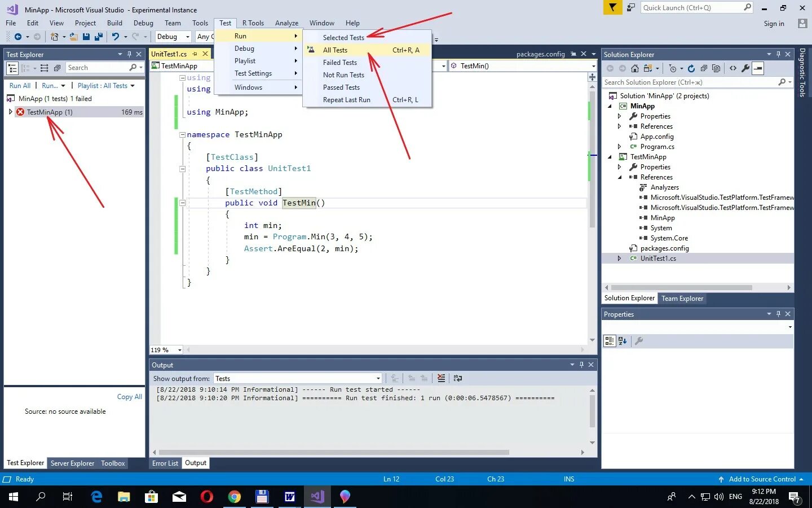Open the TestMin() member navigation dropdown
812x508 pixels.
point(522,66)
